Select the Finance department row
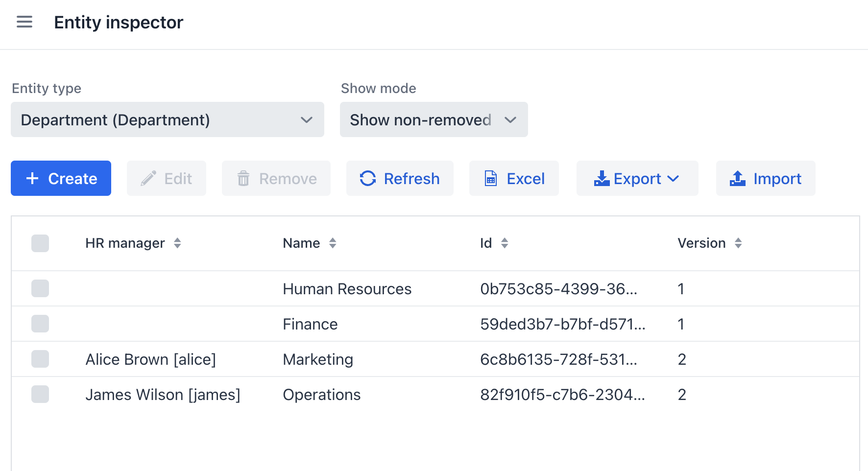Image resolution: width=868 pixels, height=471 pixels. (x=310, y=324)
